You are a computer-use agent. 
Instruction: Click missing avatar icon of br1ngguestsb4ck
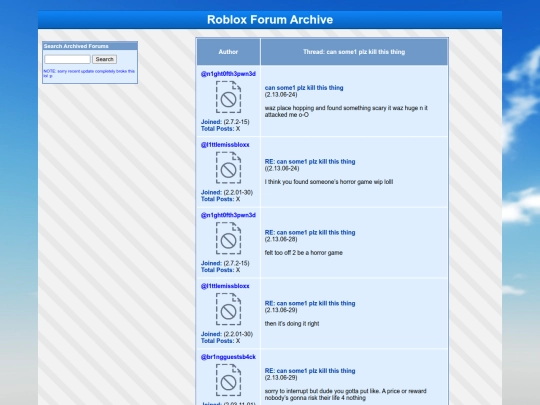[x=228, y=380]
